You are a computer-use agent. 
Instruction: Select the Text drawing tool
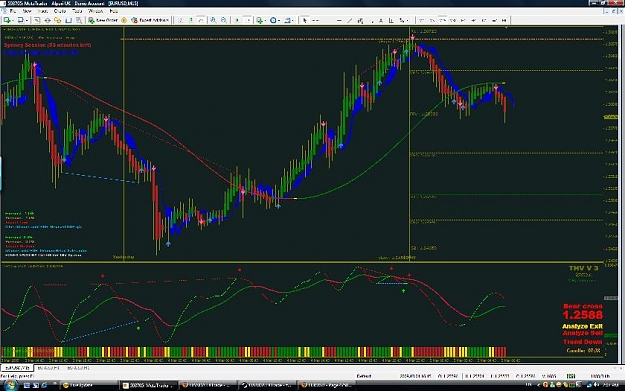(381, 20)
